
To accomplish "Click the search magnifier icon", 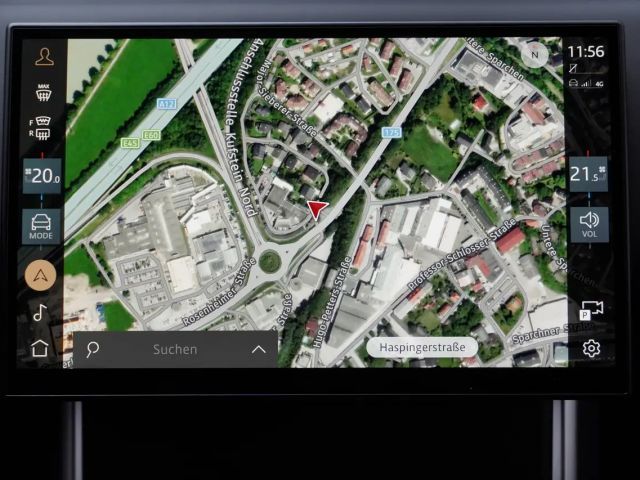I will click(93, 349).
